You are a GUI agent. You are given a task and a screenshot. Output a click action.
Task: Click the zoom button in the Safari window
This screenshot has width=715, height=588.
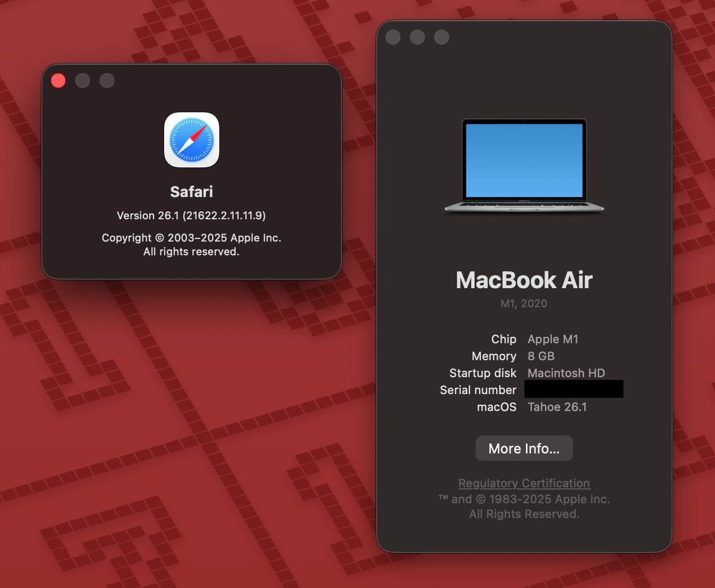(107, 81)
